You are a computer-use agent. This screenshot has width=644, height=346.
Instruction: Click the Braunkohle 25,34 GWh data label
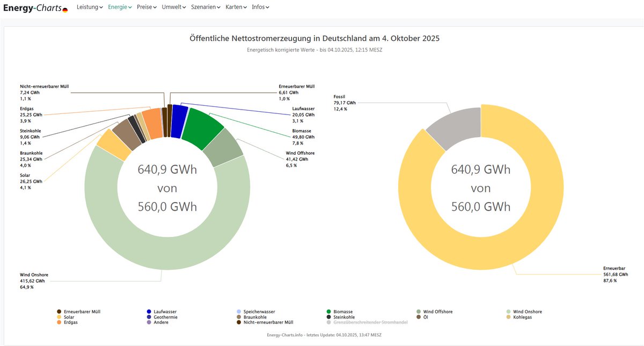click(31, 159)
